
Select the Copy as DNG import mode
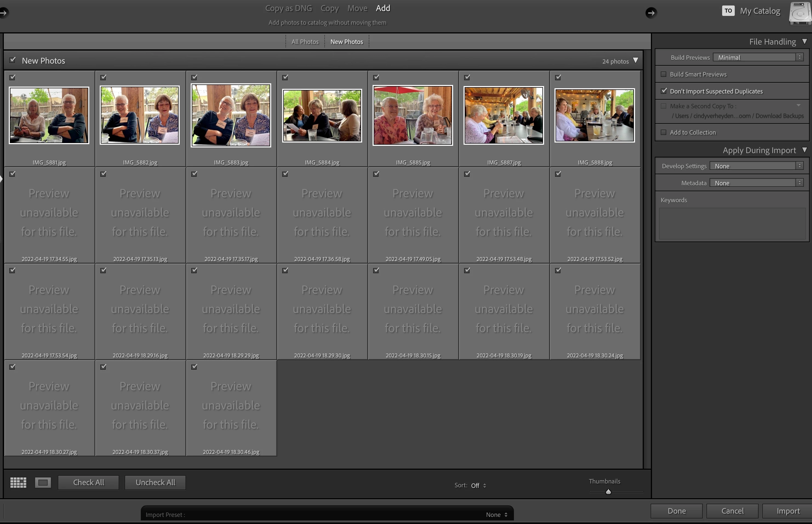click(288, 8)
